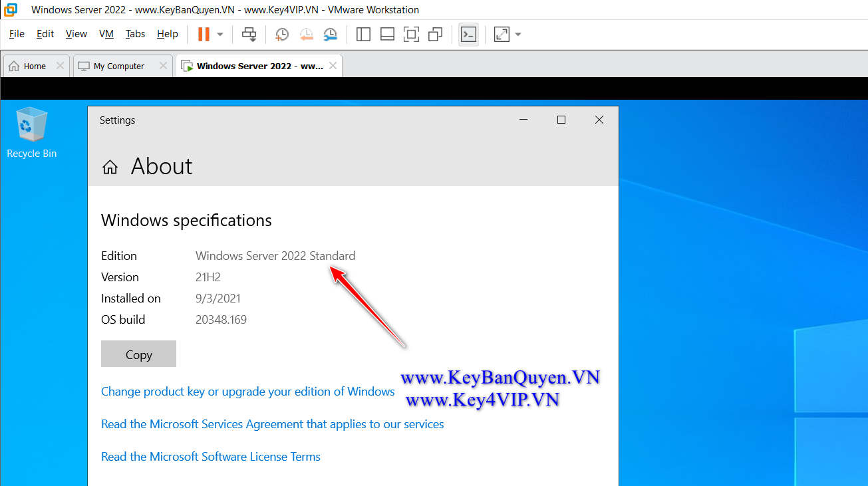Click the Version label
Viewport: 868px width, 486px height.
[x=120, y=277]
